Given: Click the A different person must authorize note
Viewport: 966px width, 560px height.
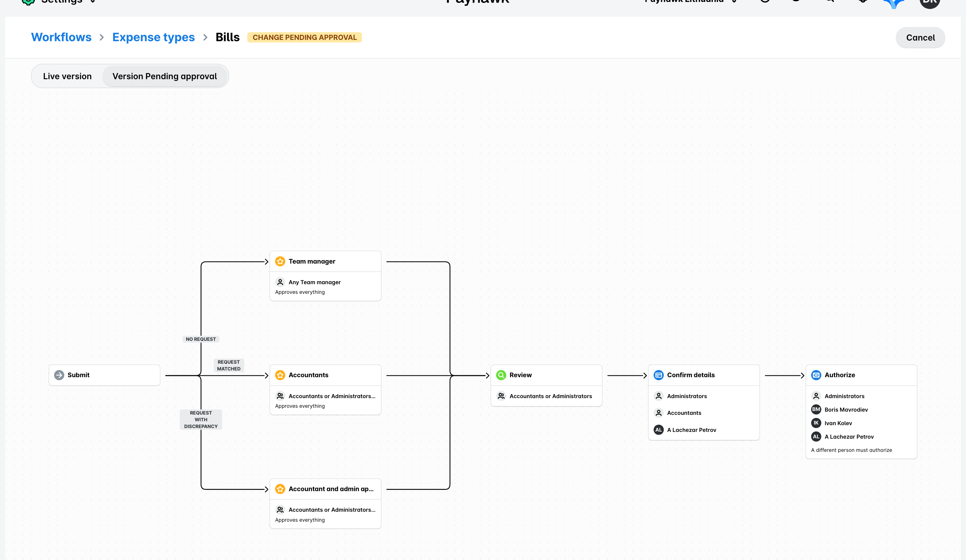Looking at the screenshot, I should [x=851, y=450].
